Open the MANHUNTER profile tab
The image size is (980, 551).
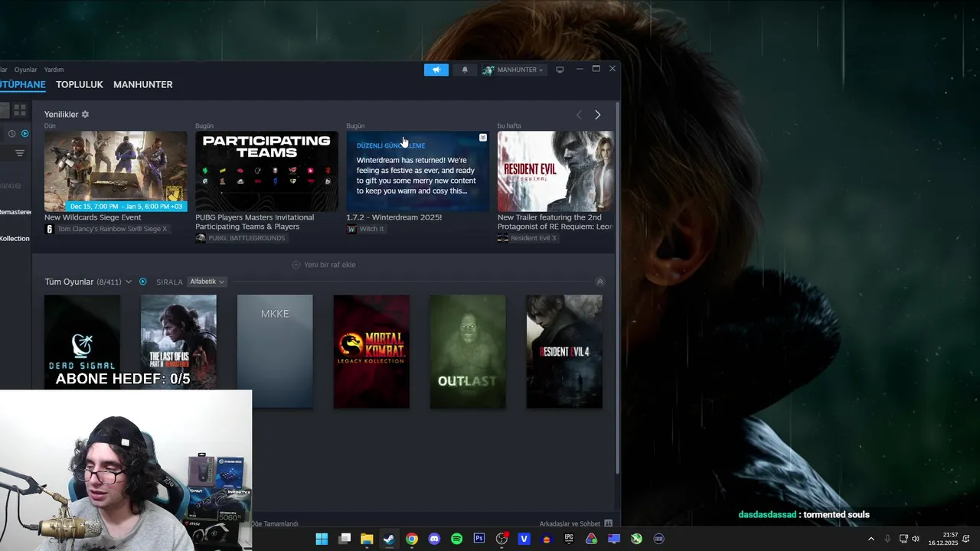click(143, 84)
